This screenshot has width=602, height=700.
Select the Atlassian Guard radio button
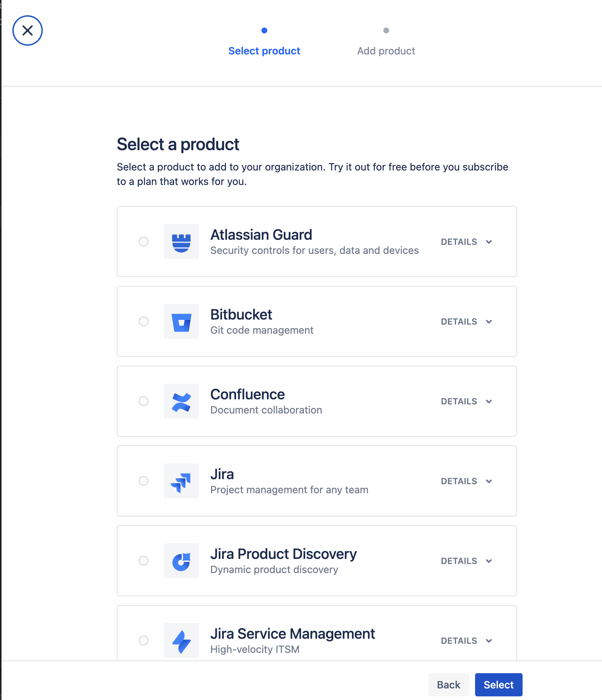(144, 242)
